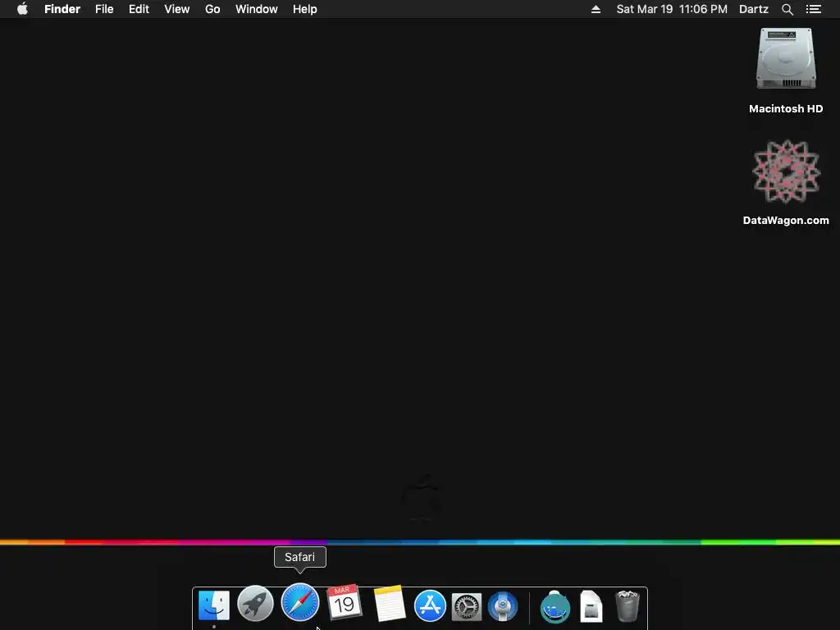Viewport: 840px width, 630px height.
Task: Open the File menu
Action: click(x=104, y=9)
